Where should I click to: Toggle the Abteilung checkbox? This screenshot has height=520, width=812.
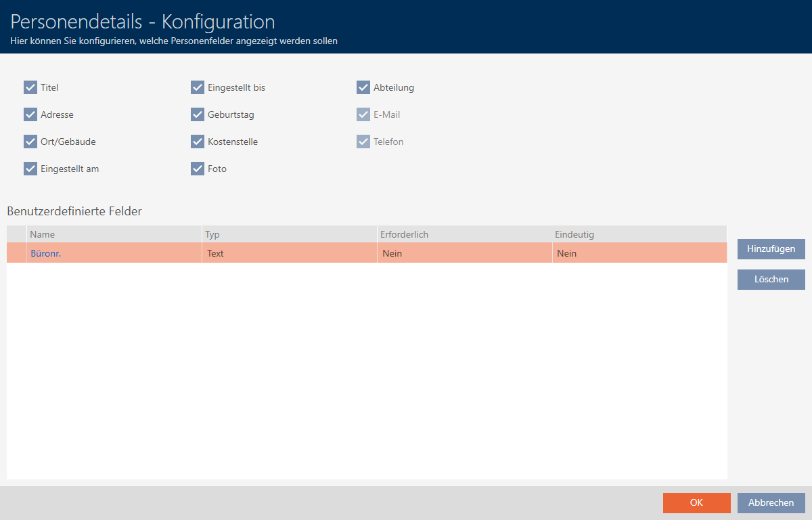[x=363, y=87]
